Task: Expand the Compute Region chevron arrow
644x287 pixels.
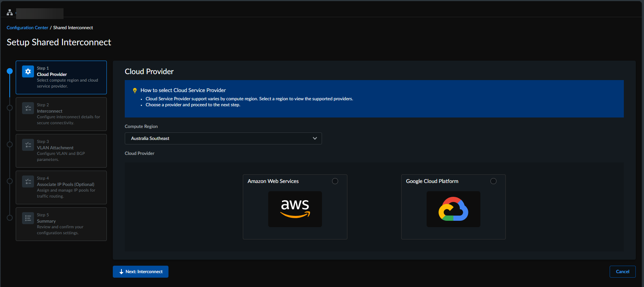Action: pos(315,138)
